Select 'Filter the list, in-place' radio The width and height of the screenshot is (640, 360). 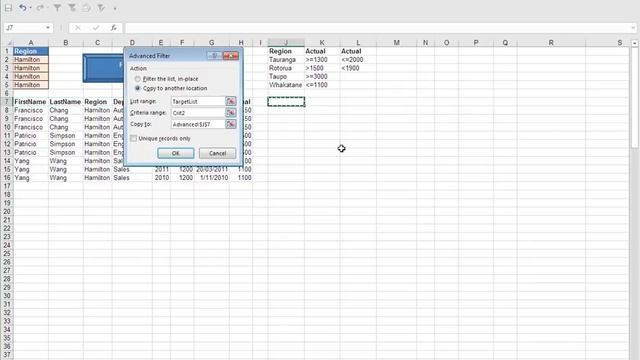tap(138, 79)
